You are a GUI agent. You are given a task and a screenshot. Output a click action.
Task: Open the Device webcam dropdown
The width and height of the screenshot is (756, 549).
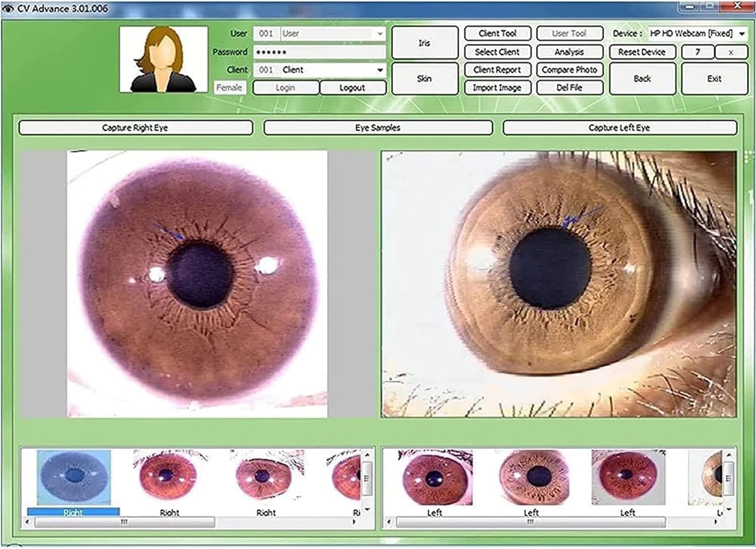coord(741,34)
